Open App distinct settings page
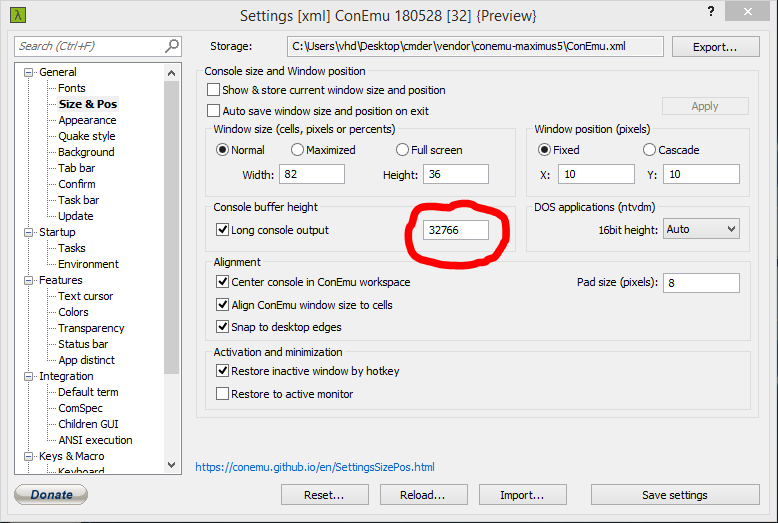Screen dimensions: 778x523 [x=86, y=360]
